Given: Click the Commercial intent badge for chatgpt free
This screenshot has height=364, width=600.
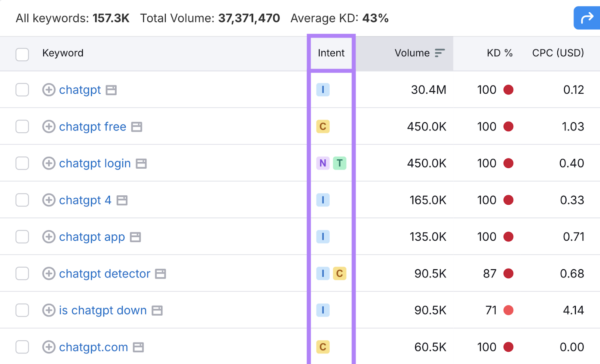Looking at the screenshot, I should pyautogui.click(x=323, y=127).
